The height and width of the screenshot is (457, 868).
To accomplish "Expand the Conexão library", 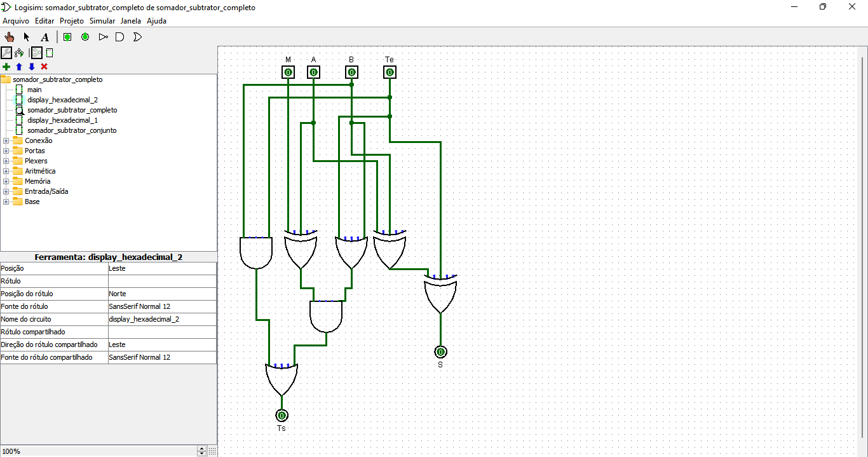I will pyautogui.click(x=6, y=140).
